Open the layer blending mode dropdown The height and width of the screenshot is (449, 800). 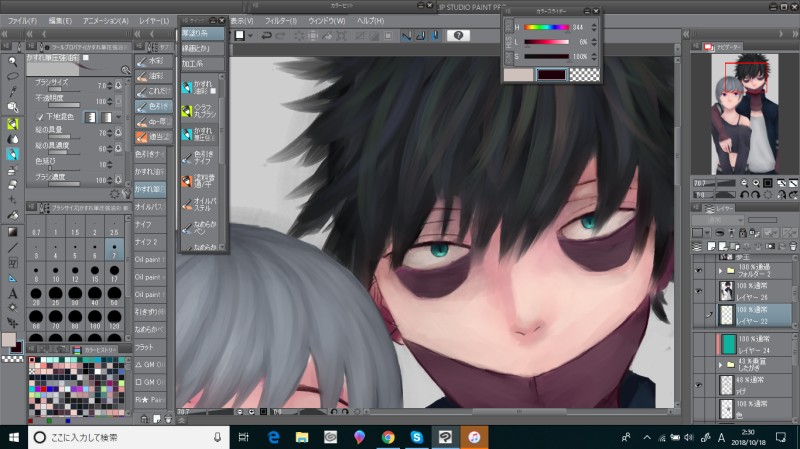pyautogui.click(x=717, y=220)
